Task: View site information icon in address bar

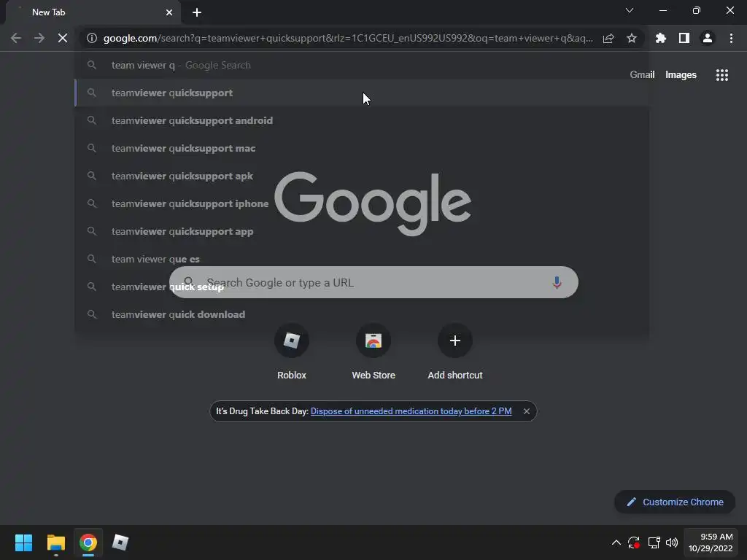Action: click(92, 38)
